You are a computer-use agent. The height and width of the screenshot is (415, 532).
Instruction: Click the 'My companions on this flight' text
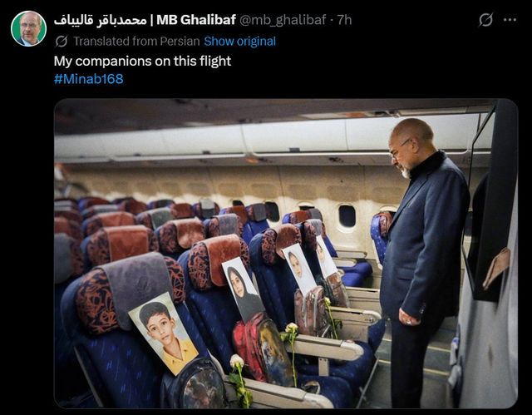coord(142,62)
